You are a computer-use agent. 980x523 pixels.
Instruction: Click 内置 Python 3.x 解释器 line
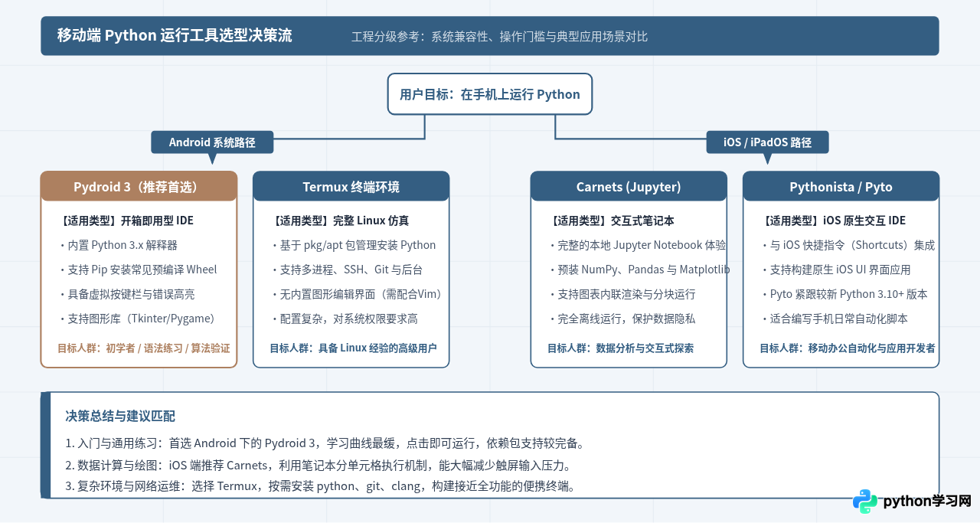click(118, 245)
